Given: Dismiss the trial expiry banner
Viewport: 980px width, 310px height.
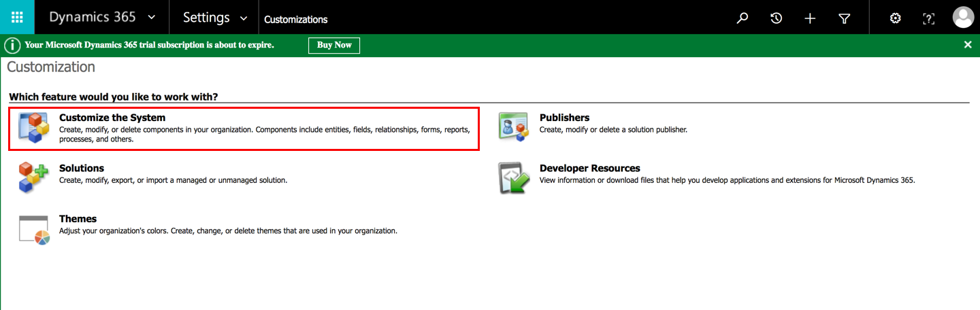Looking at the screenshot, I should click(968, 45).
